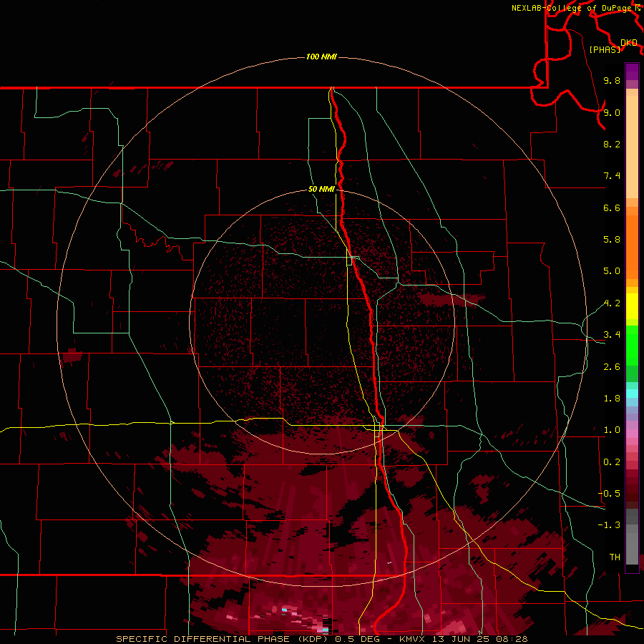Click the 5.0 value on color scale
The width and height of the screenshot is (644, 644).
[612, 271]
